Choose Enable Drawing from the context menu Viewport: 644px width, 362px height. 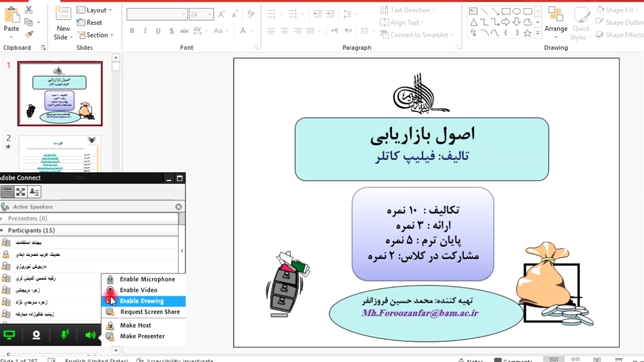142,301
